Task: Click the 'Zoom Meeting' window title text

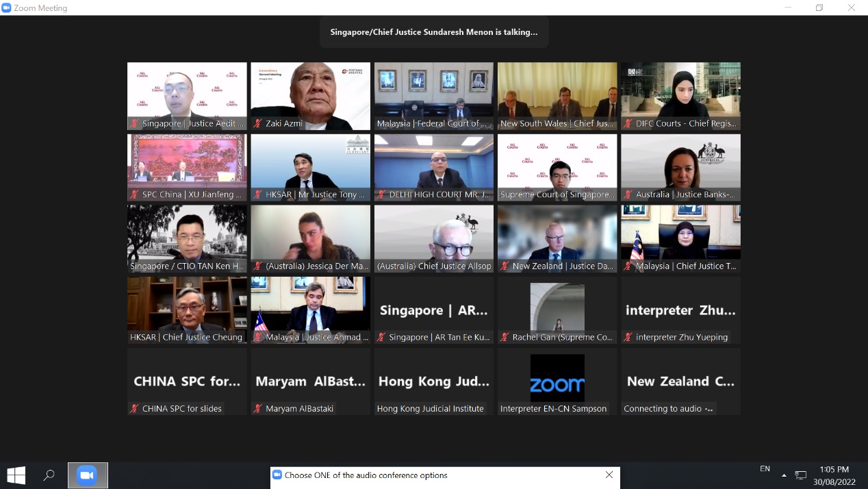Action: coord(40,8)
